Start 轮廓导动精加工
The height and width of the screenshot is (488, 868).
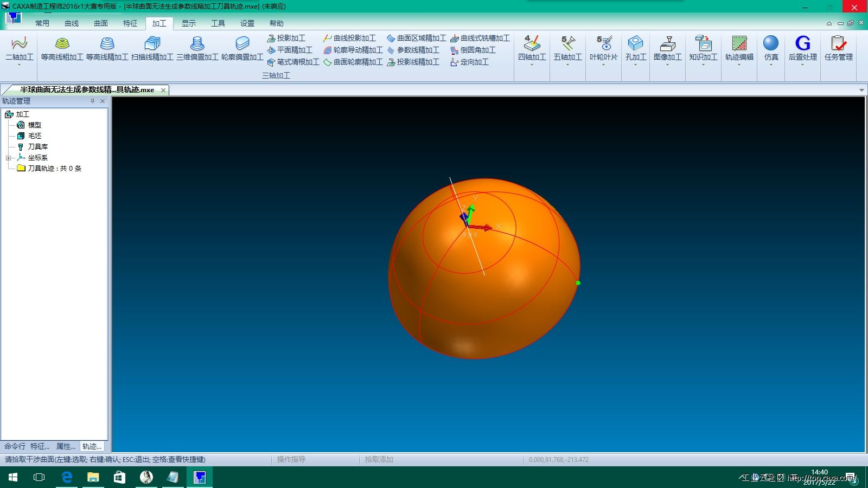tap(353, 50)
